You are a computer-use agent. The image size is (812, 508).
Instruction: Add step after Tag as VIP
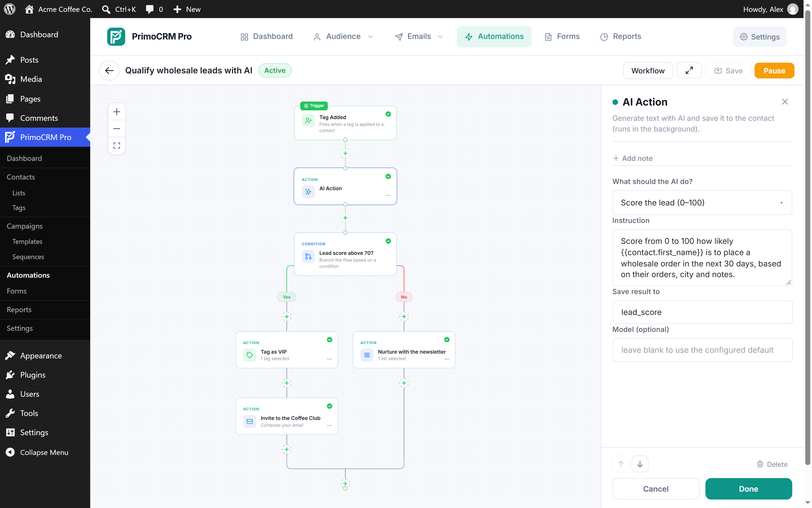point(286,383)
